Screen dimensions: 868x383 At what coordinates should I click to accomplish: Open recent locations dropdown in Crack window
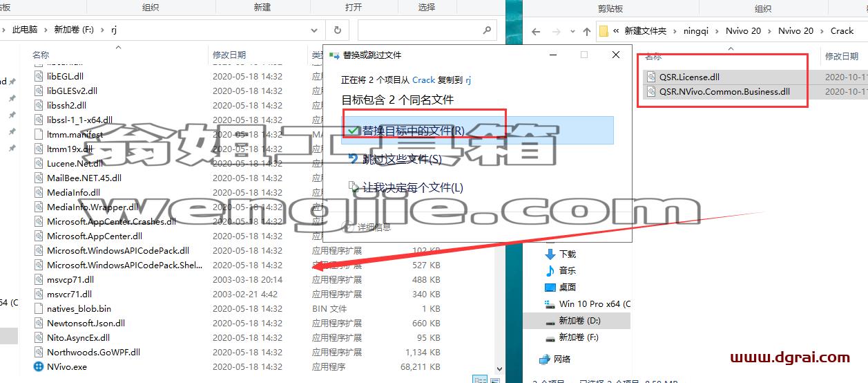click(573, 31)
